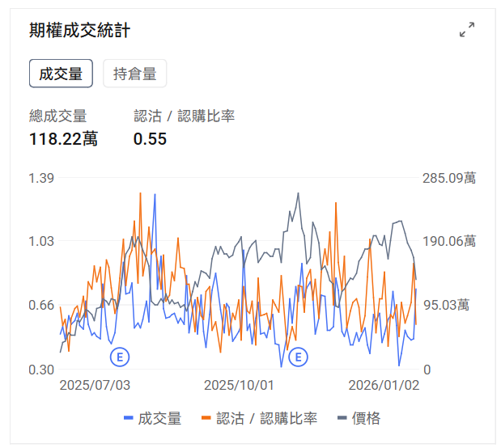Switch to the 成交量 tab

tap(61, 74)
